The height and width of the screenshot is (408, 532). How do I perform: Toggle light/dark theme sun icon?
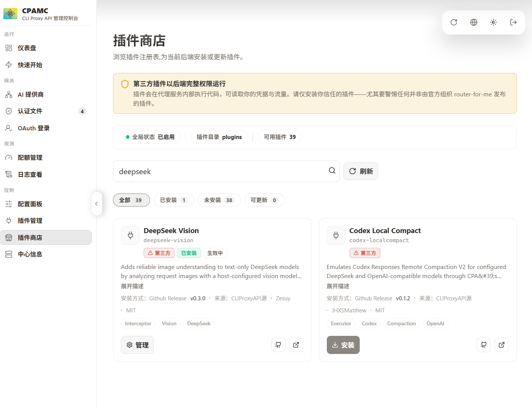point(493,22)
